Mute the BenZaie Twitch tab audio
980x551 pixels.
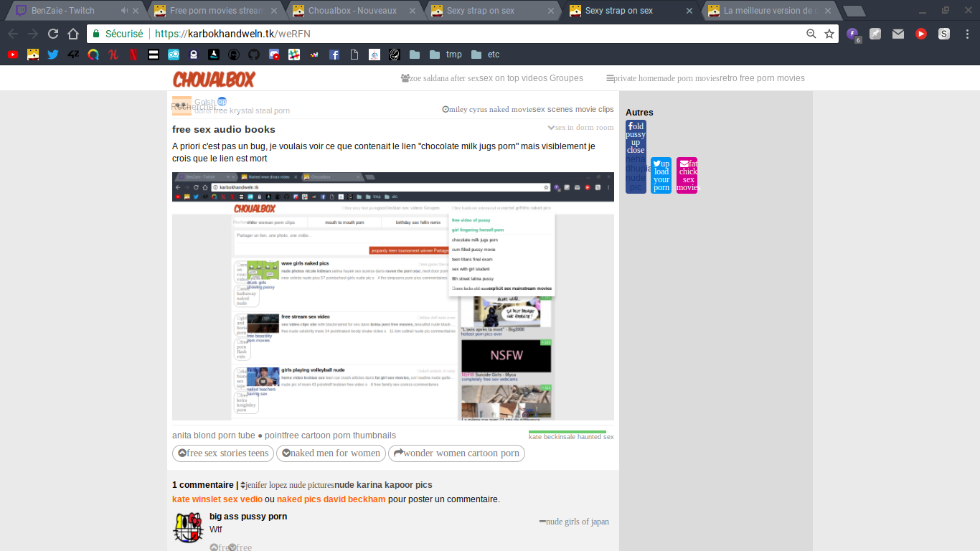point(124,11)
